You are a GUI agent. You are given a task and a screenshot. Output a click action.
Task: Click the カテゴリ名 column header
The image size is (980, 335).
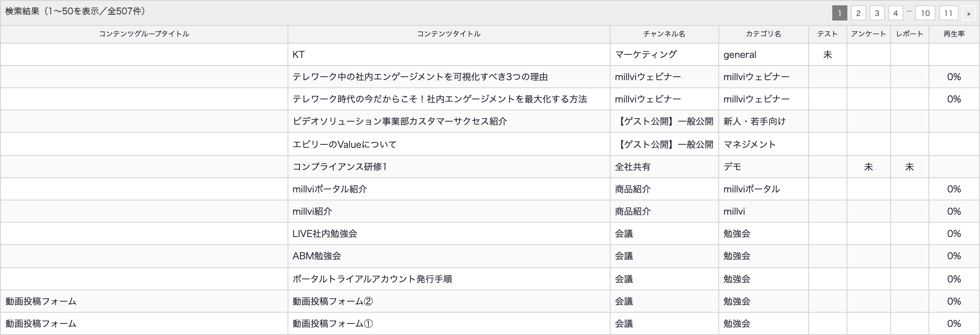point(763,34)
